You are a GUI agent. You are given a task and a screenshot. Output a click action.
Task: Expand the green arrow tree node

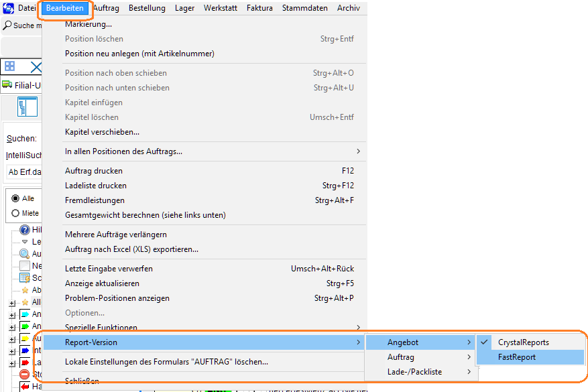pyautogui.click(x=12, y=327)
